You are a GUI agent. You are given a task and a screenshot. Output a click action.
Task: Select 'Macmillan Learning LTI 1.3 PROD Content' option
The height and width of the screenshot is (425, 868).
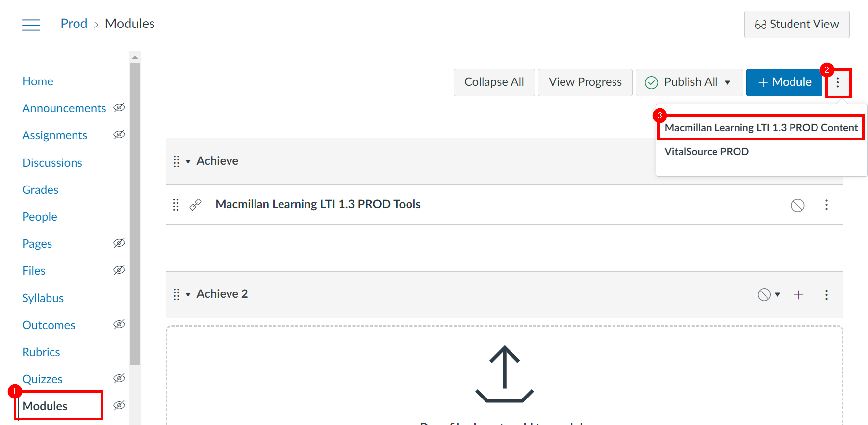(761, 127)
